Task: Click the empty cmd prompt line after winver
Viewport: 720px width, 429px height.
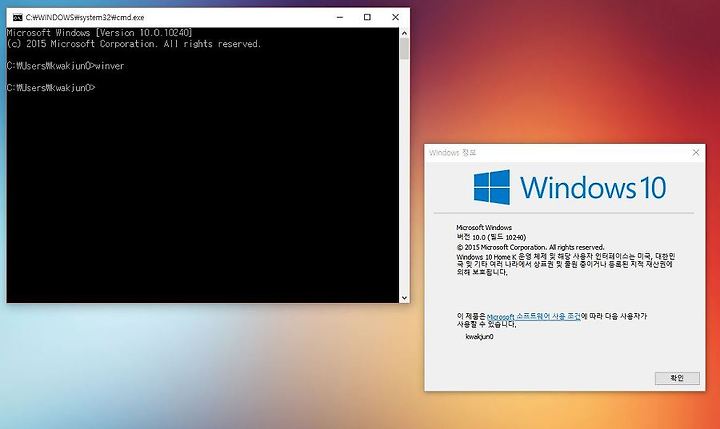Action: coord(51,88)
